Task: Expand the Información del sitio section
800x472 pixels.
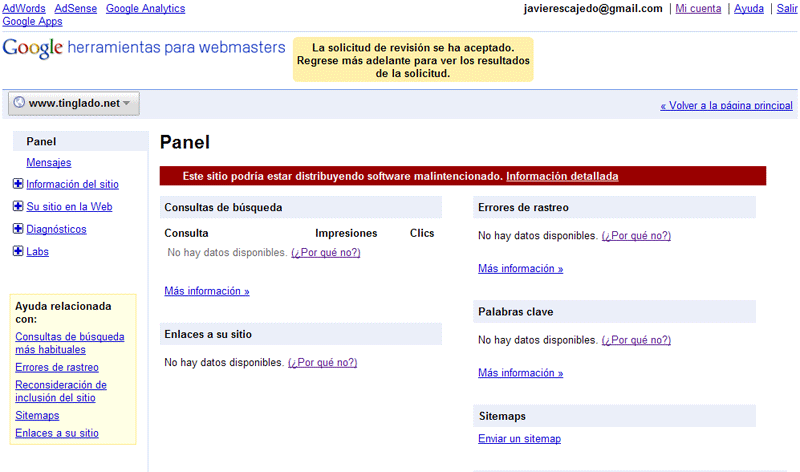Action: (x=17, y=184)
